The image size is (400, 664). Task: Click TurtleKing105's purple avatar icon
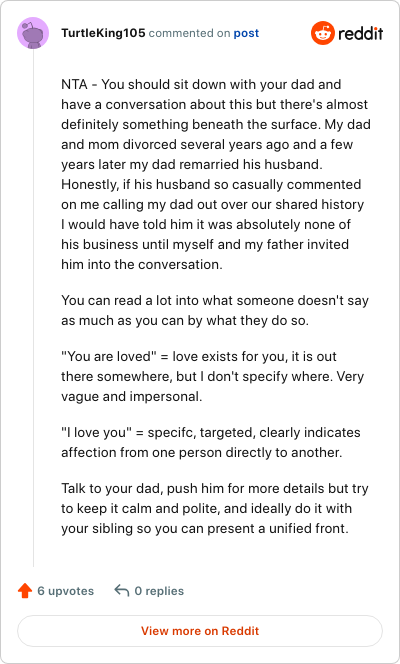click(x=33, y=33)
